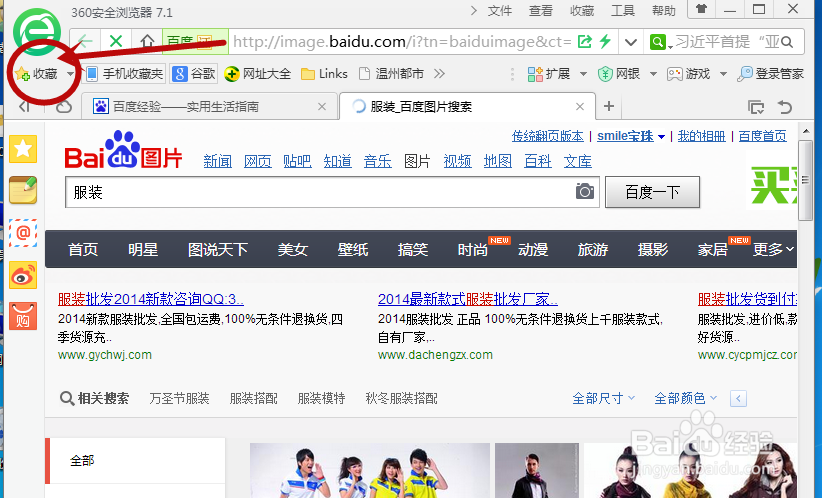
Task: Click the 扩展 extensions button
Action: (x=548, y=74)
